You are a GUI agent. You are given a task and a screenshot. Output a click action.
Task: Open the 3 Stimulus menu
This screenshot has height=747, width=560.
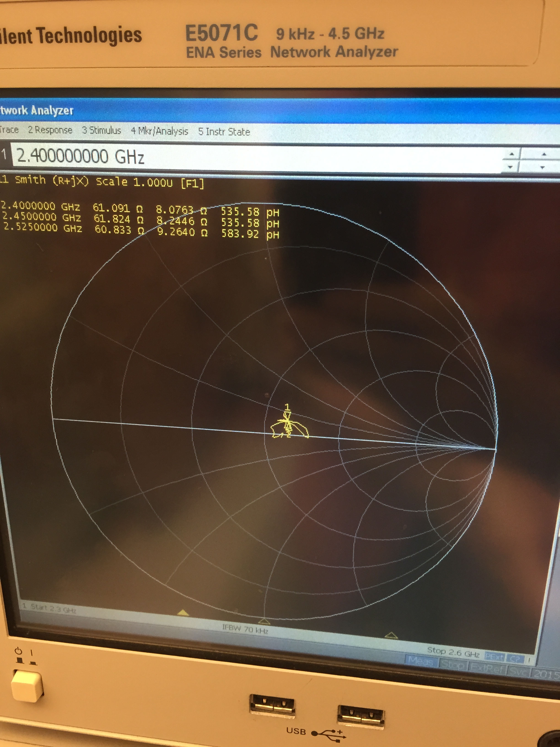102,130
